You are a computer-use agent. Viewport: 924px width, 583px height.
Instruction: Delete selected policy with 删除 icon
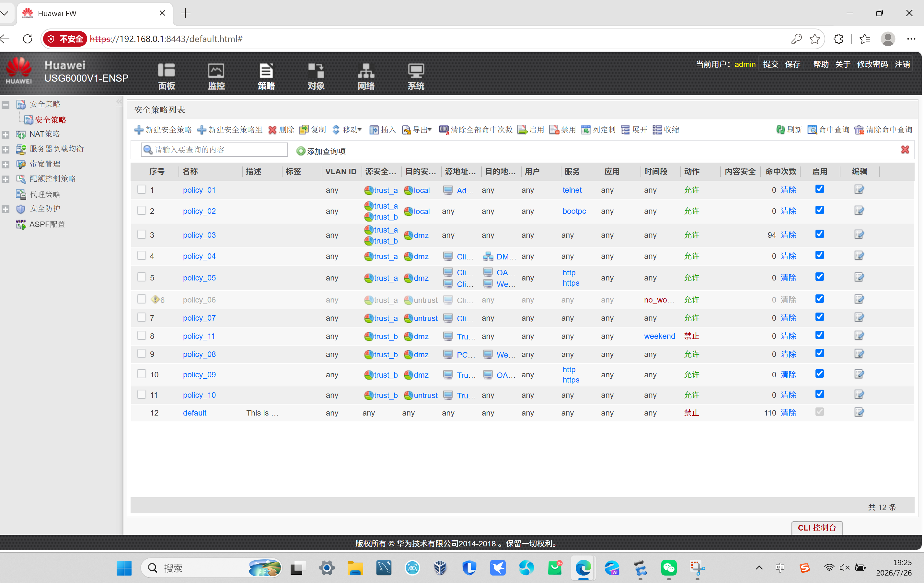(x=272, y=130)
